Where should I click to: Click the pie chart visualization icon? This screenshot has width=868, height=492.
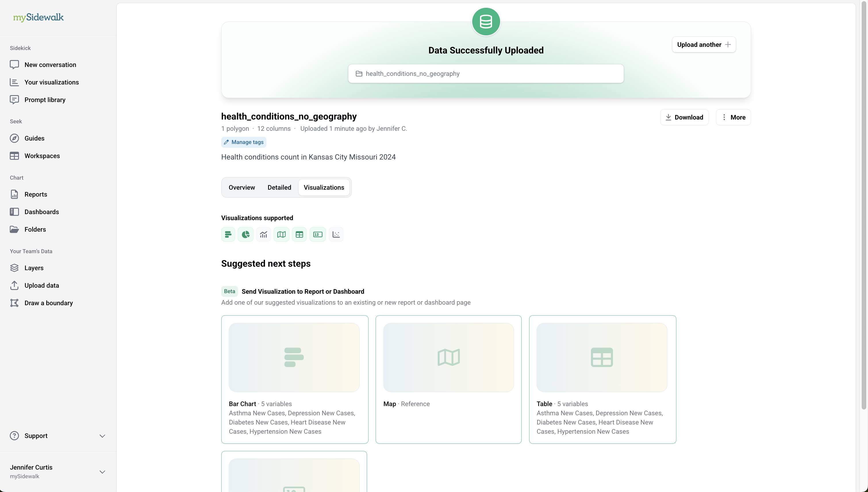pyautogui.click(x=246, y=234)
